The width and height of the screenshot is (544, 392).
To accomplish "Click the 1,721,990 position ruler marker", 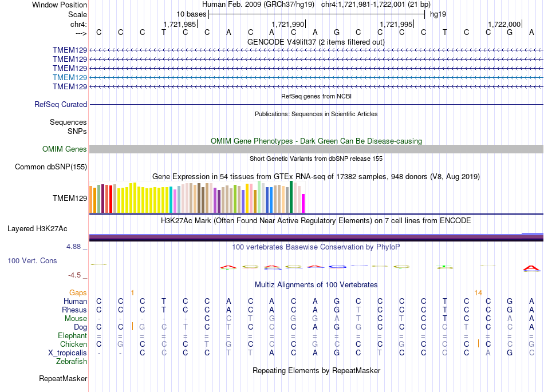I will [x=287, y=24].
